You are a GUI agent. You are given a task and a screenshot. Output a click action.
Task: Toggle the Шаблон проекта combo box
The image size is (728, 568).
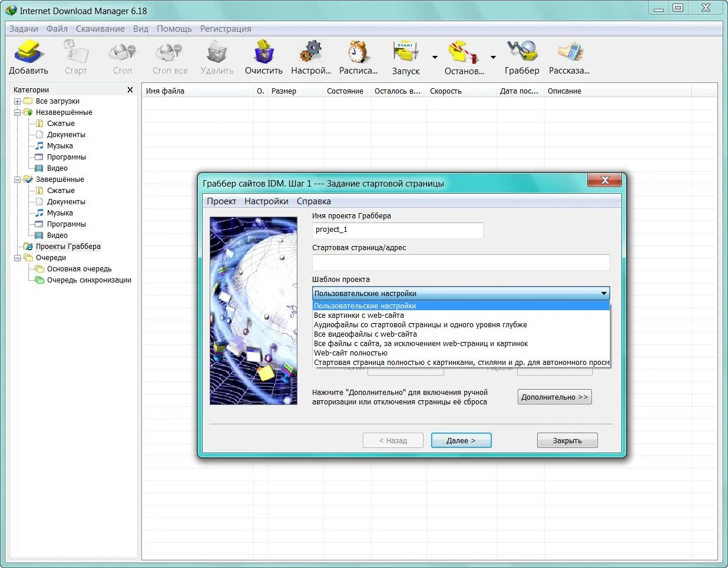(x=461, y=293)
